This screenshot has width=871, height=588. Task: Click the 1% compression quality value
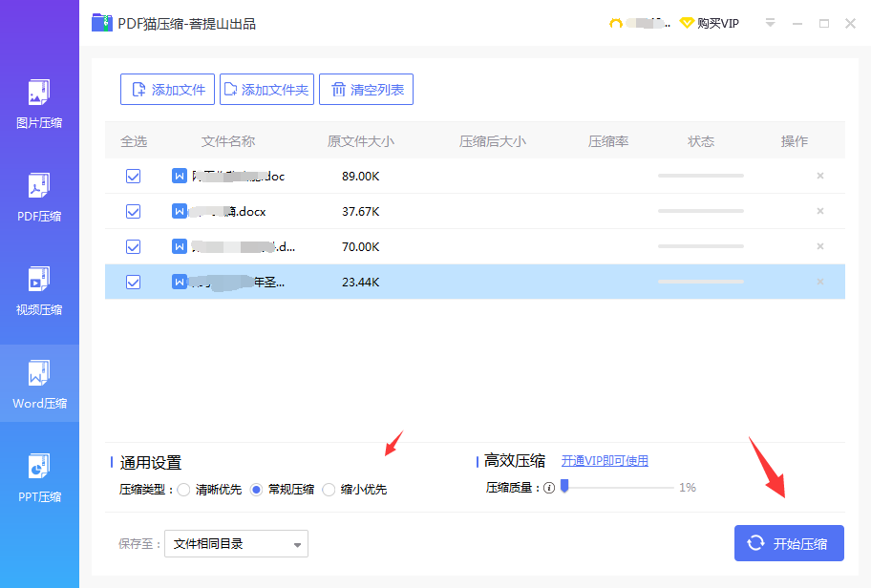click(x=687, y=488)
